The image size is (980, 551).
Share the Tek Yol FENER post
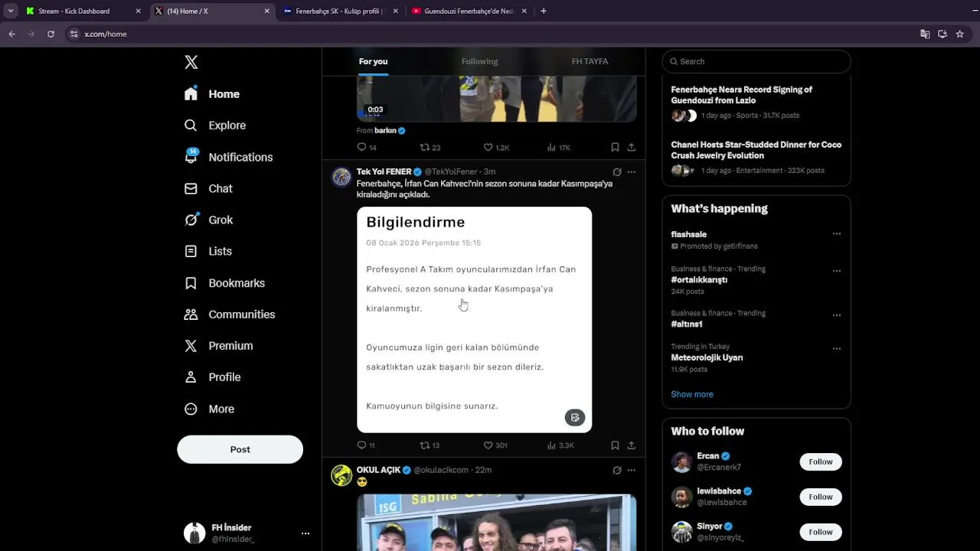[632, 445]
